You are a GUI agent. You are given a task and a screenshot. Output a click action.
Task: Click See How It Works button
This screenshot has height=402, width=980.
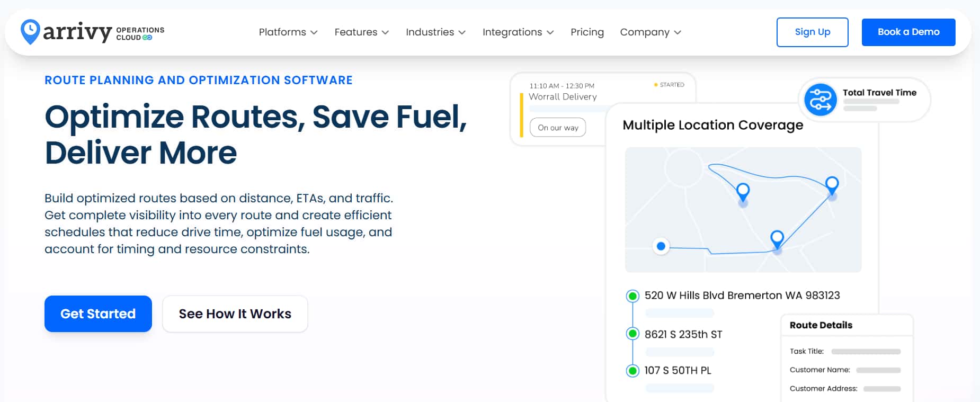pyautogui.click(x=235, y=314)
